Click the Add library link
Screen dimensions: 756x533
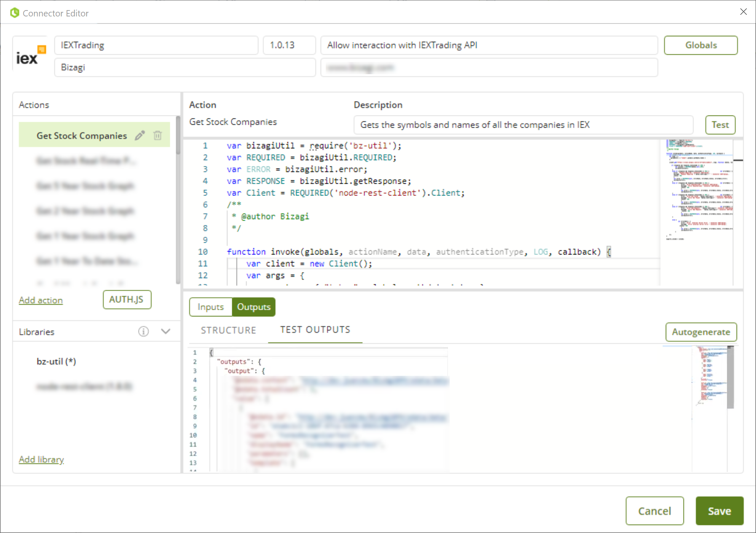(x=41, y=460)
